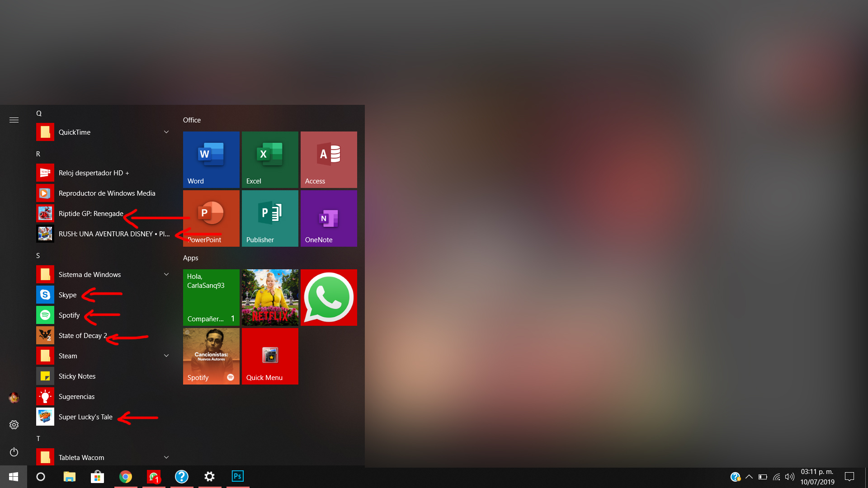Expand the QuickTime folder

pyautogui.click(x=166, y=132)
